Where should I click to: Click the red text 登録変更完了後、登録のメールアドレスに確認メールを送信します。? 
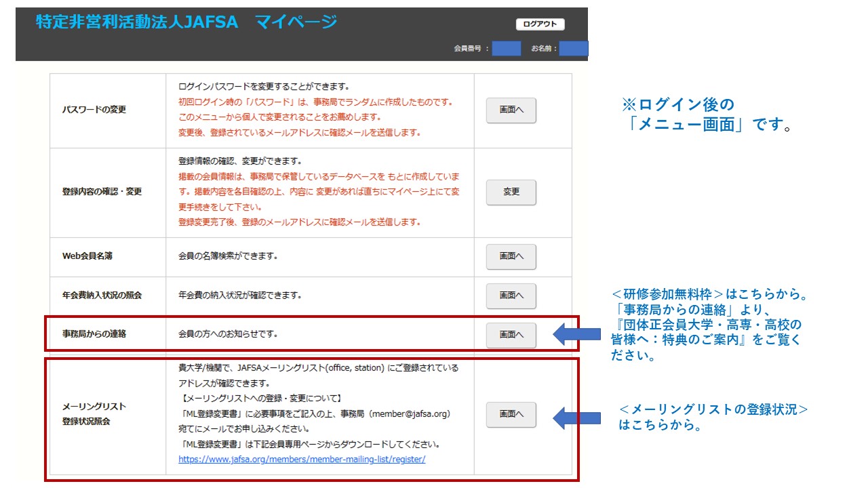300,222
